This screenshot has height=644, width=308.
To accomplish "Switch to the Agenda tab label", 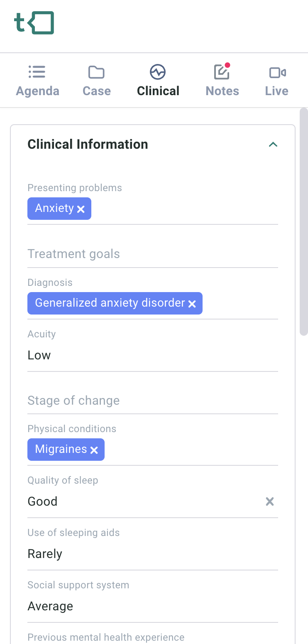I will click(x=37, y=91).
